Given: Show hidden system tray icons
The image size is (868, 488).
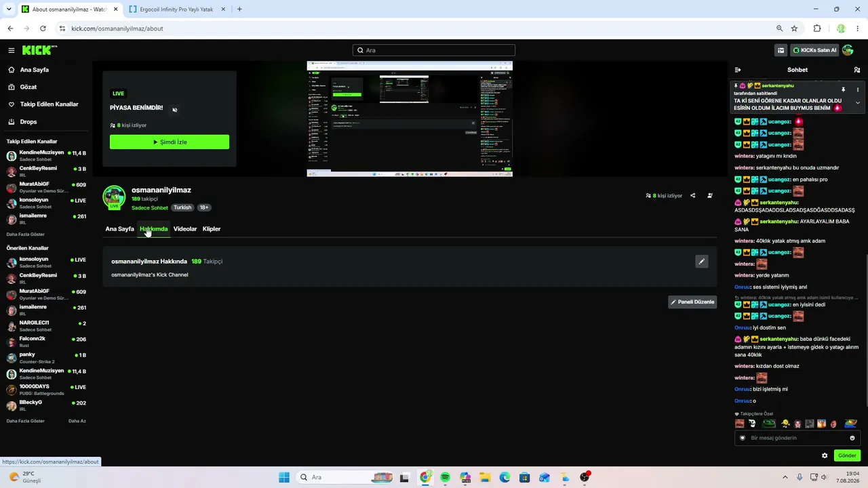Looking at the screenshot, I should (785, 477).
